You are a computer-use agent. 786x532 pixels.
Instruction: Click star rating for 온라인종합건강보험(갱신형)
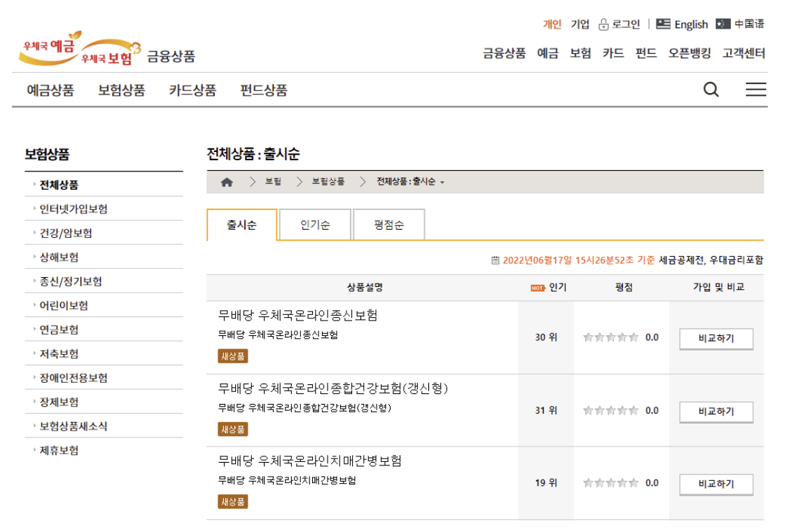611,411
